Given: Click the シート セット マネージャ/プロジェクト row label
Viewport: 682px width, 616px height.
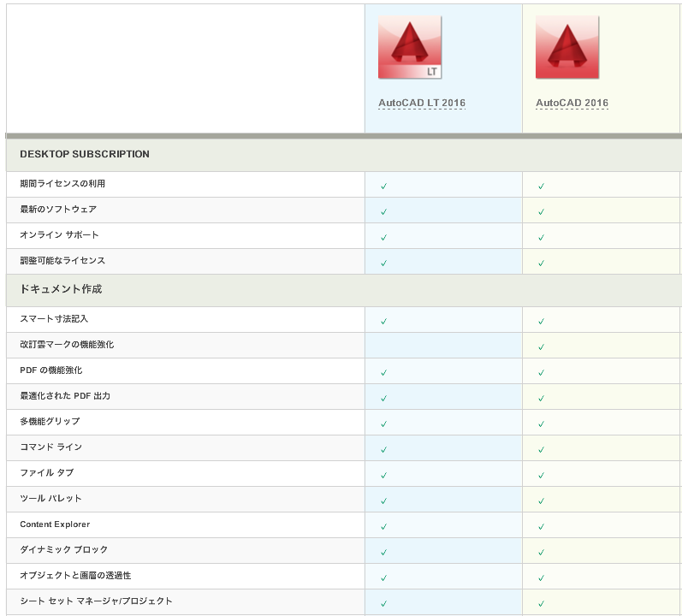Looking at the screenshot, I should coord(96,601).
